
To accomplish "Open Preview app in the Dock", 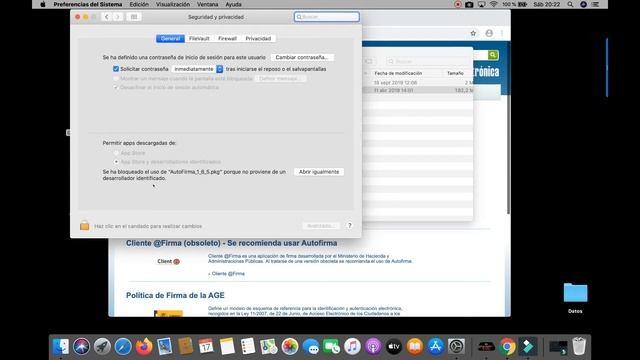I will (164, 347).
